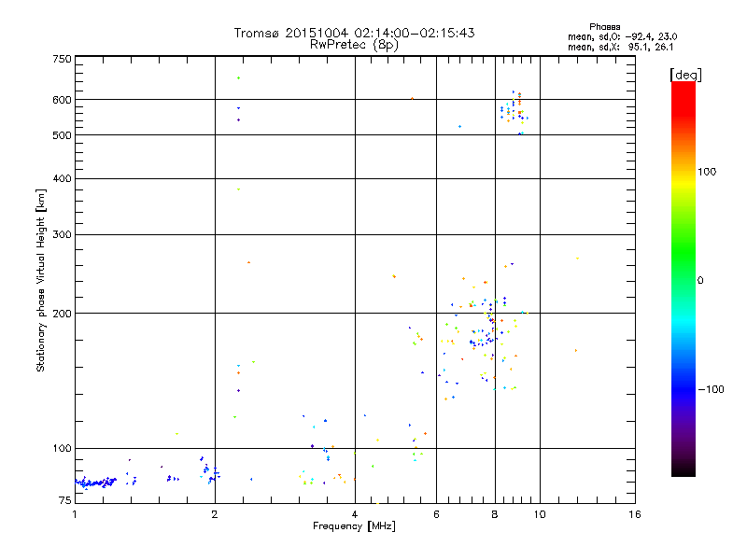
Task: Click the x-axis tick label '16'
Action: 635,514
